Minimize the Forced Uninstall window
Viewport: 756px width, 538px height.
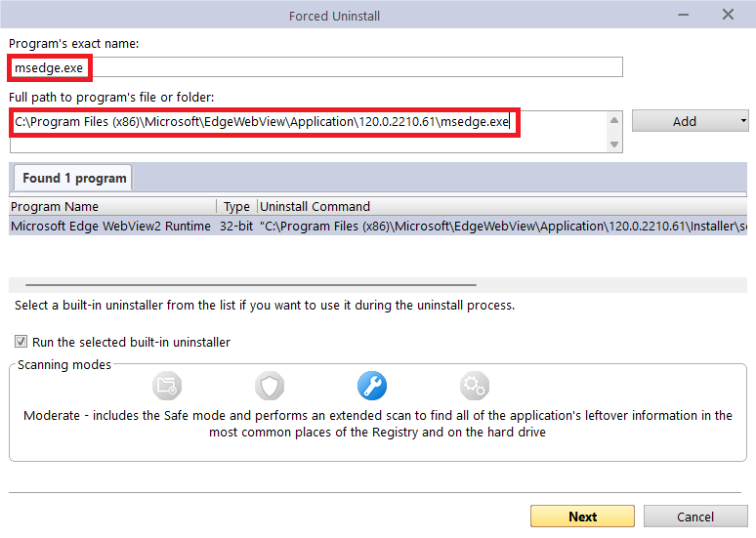(684, 16)
